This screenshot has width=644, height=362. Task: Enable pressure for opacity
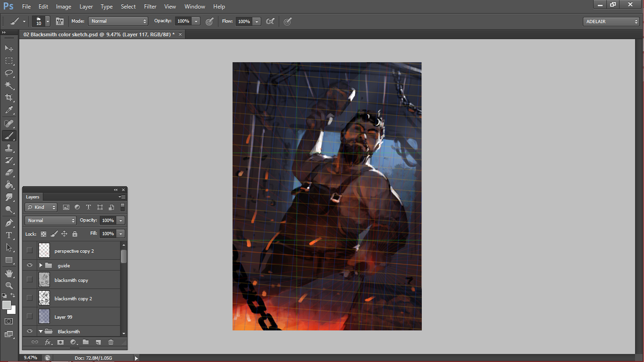point(209,21)
